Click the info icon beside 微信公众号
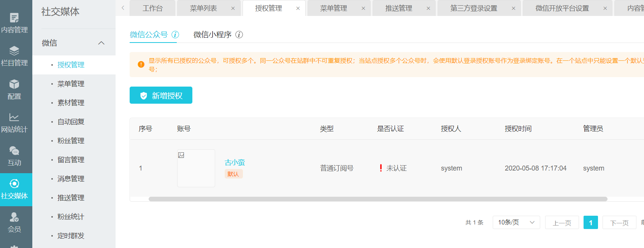Screen dimensions: 644x248 (x=175, y=35)
